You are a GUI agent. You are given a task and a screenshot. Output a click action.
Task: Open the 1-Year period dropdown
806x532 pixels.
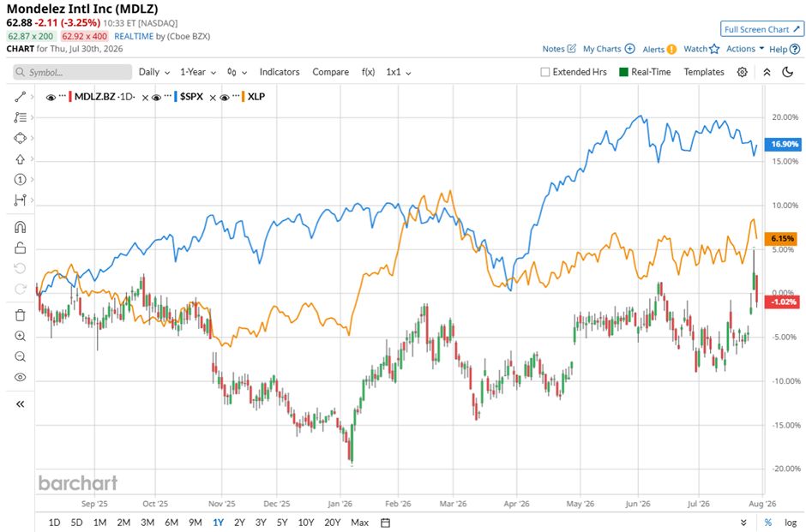point(198,72)
